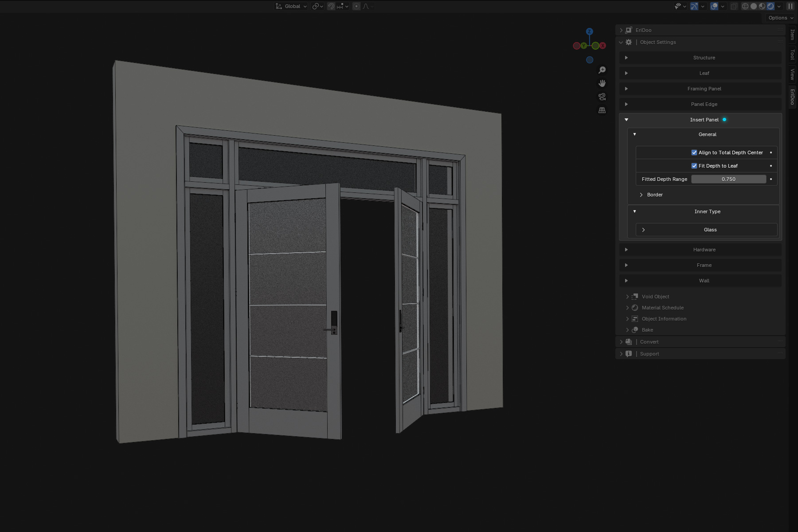Click the Options button

tap(780, 18)
